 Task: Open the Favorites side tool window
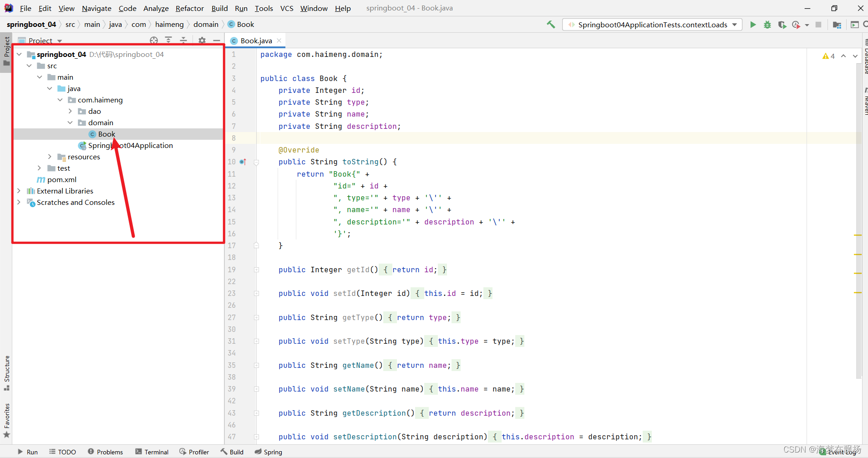[x=6, y=421]
